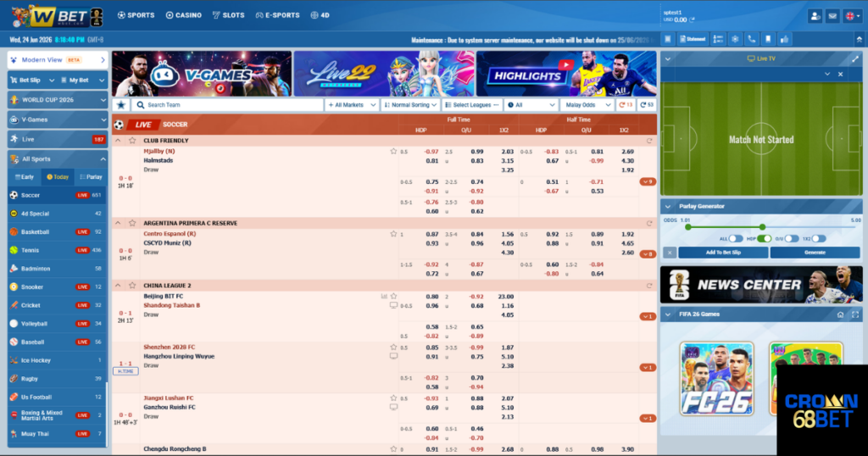Screen dimensions: 868x456
Task: Click the Statement button
Action: pyautogui.click(x=693, y=39)
